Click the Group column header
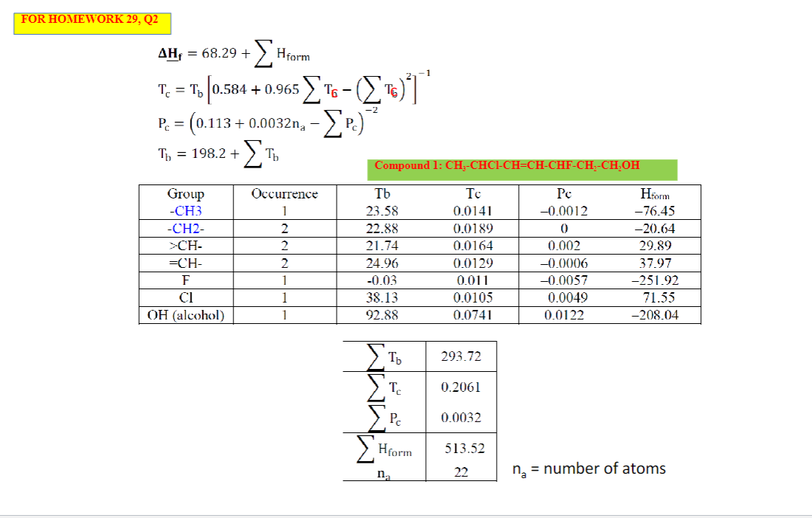The width and height of the screenshot is (812, 518). pyautogui.click(x=185, y=194)
